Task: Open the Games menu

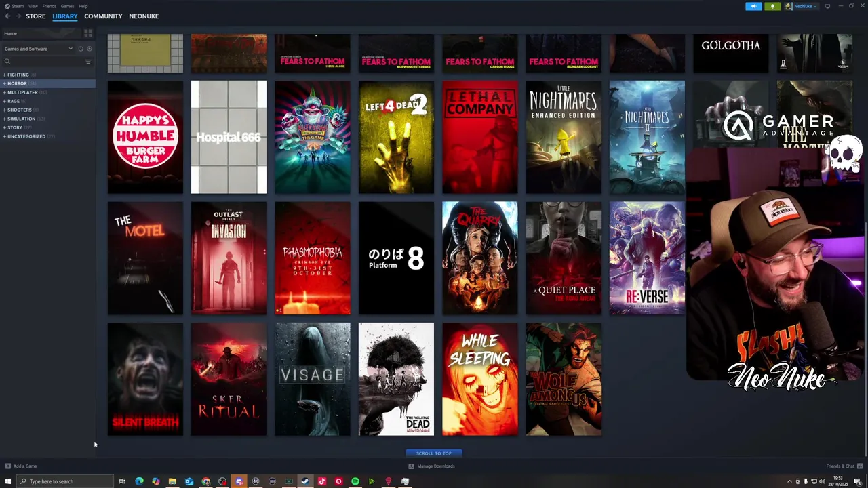Action: 67,6
